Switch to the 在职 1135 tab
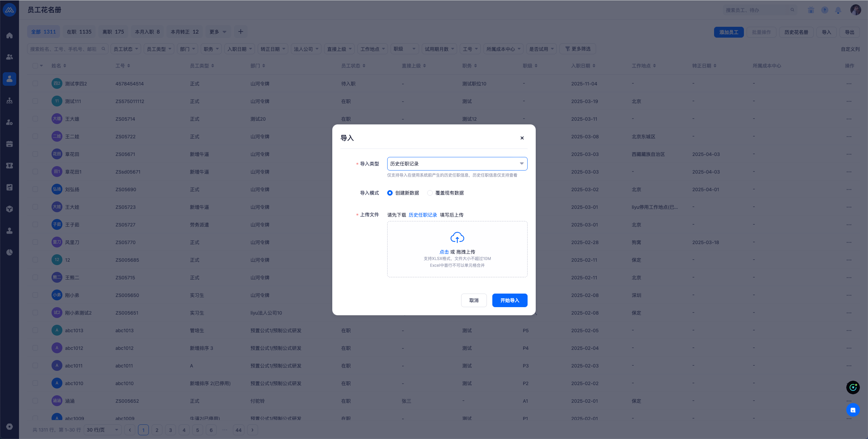Image resolution: width=868 pixels, height=439 pixels. click(x=79, y=32)
